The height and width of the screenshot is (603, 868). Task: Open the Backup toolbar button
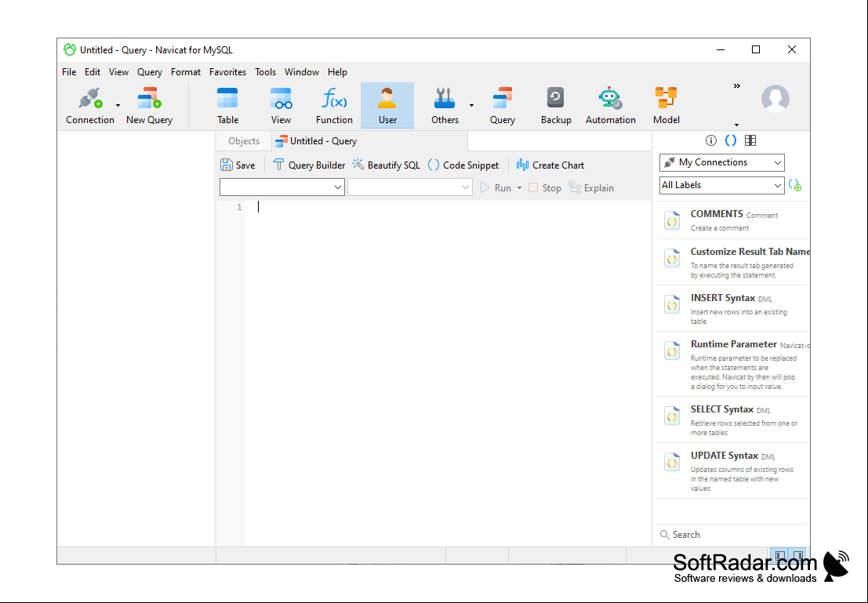pyautogui.click(x=556, y=105)
